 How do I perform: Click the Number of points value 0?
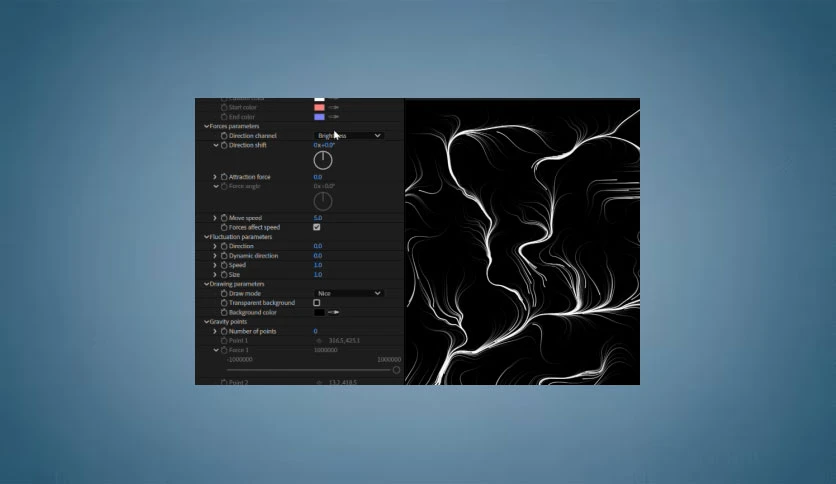[316, 332]
